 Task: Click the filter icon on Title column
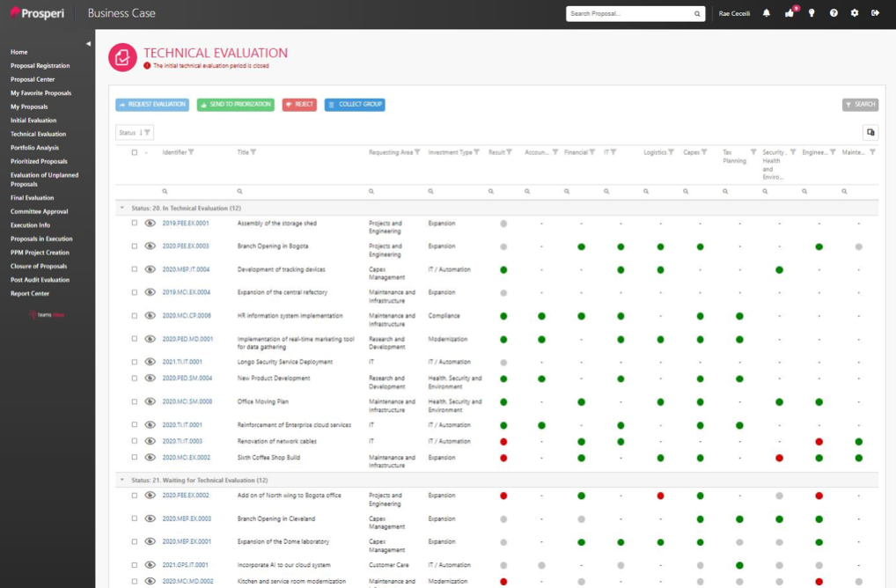pos(253,152)
